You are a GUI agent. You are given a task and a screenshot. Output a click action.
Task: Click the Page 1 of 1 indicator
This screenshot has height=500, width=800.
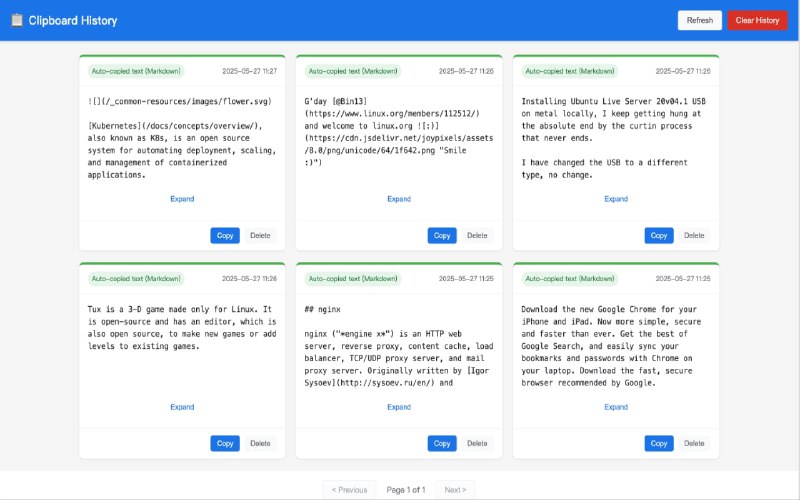(x=406, y=490)
